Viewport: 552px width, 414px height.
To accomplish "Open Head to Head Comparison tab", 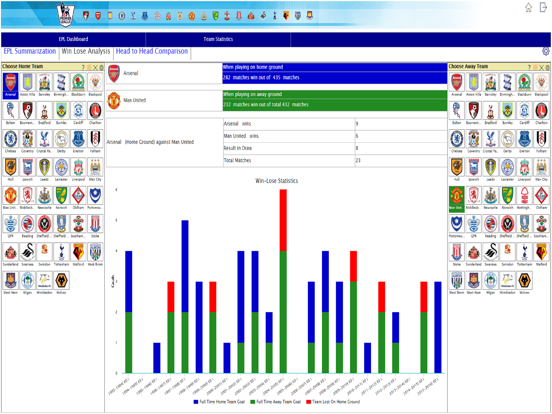I will (x=152, y=51).
